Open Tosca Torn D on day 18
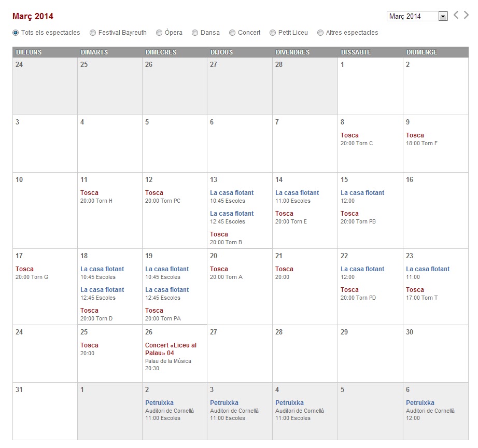The width and height of the screenshot is (478, 448). [x=89, y=311]
